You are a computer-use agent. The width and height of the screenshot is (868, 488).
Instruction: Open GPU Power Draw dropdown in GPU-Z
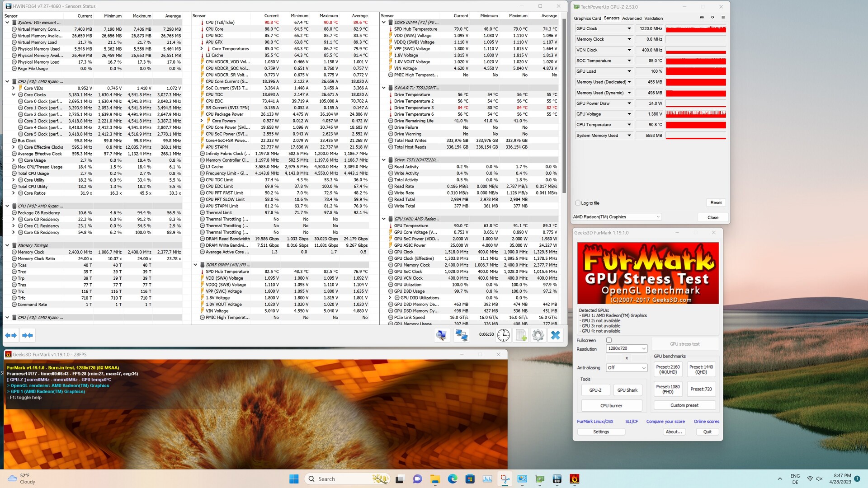(x=629, y=103)
